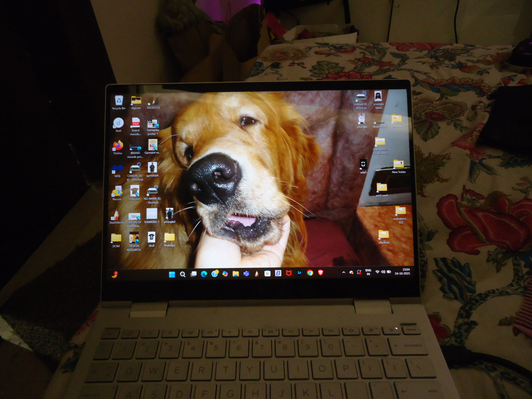Open the MSB shortcut
Screen dimensions: 532x399
coord(117,171)
